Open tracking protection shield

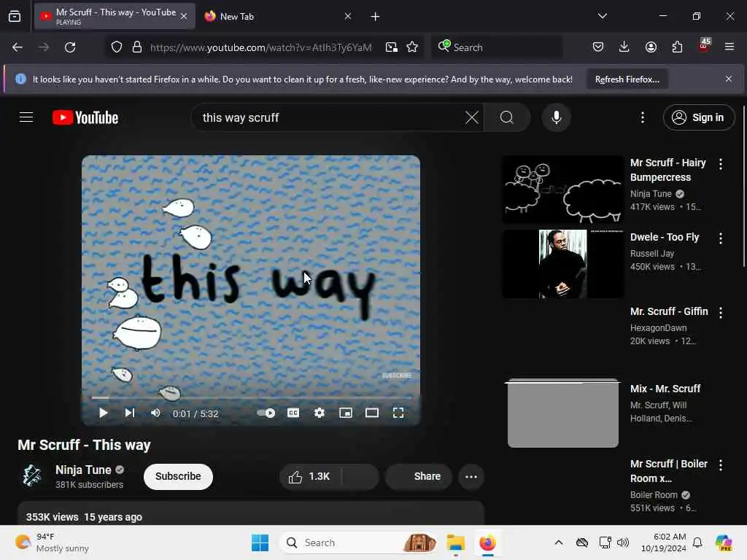[x=117, y=47]
